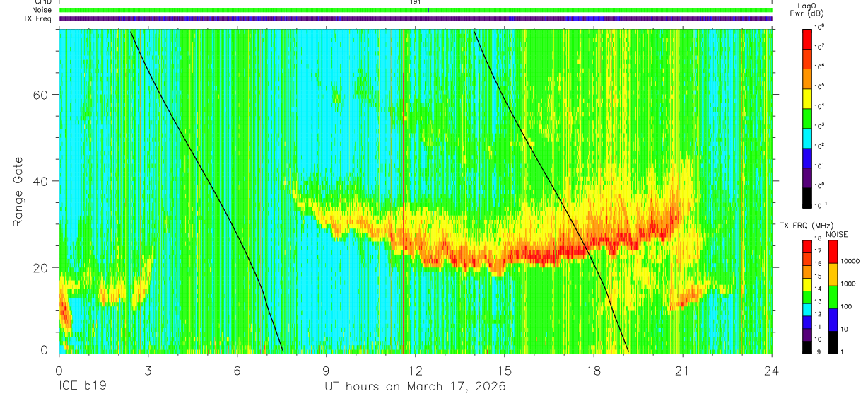868x401 pixels.
Task: Click the purple TX Freq strip above the plot
Action: click(x=416, y=18)
